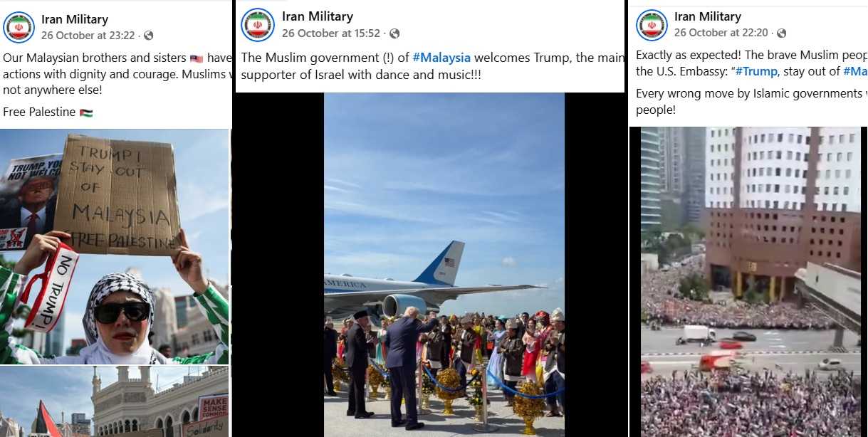Open Iran Military page name in right post
The width and height of the screenshot is (868, 437).
708,16
